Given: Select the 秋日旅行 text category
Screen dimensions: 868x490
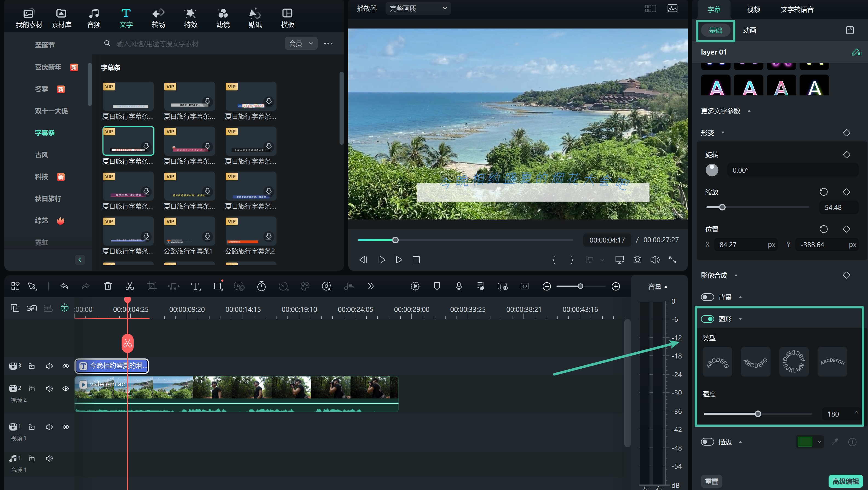Looking at the screenshot, I should click(48, 199).
